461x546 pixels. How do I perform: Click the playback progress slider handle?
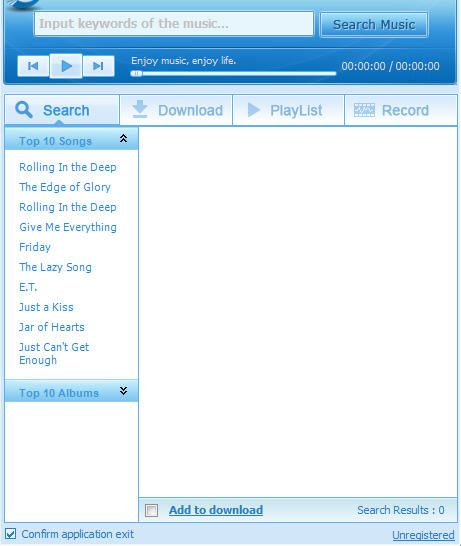pyautogui.click(x=136, y=73)
